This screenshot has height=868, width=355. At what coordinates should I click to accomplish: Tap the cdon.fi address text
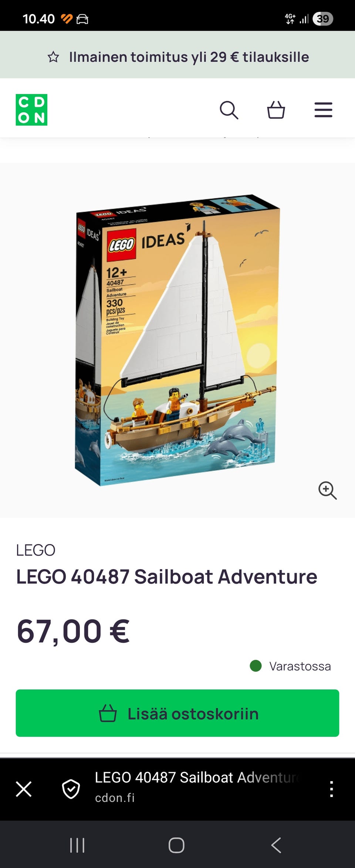click(115, 798)
